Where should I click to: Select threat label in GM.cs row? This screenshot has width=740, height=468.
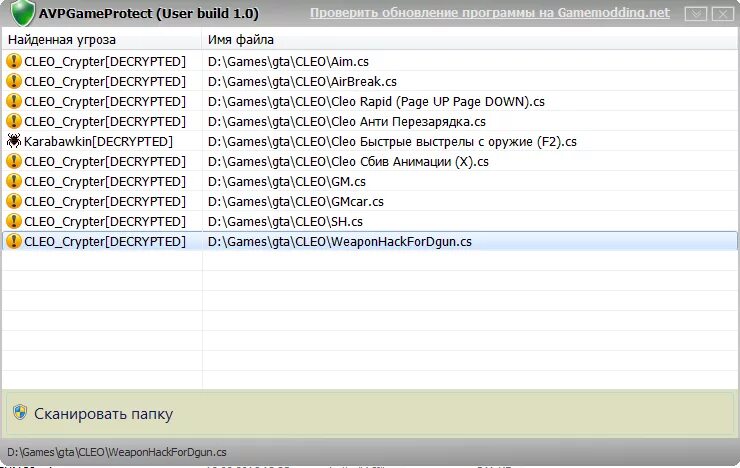pyautogui.click(x=105, y=182)
